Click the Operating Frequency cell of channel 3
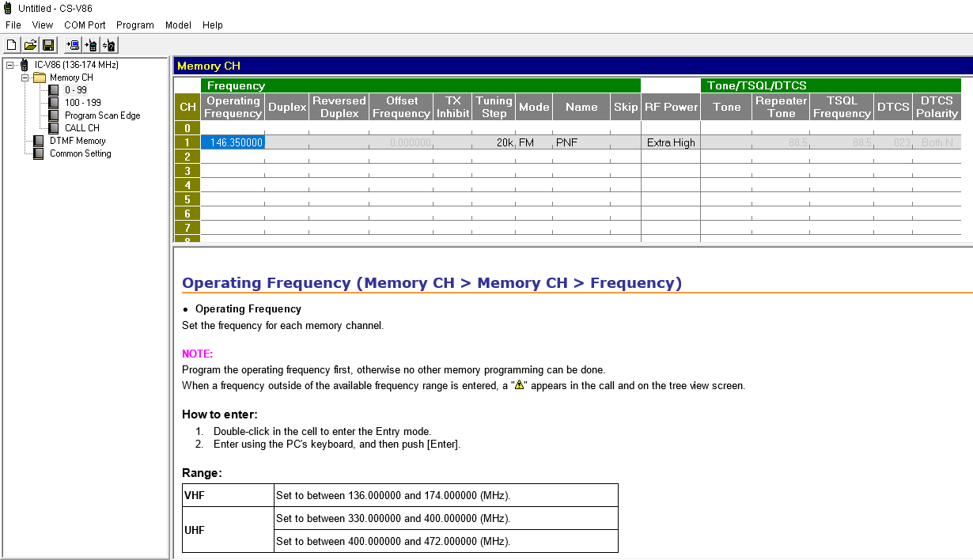The height and width of the screenshot is (560, 973). click(x=233, y=171)
